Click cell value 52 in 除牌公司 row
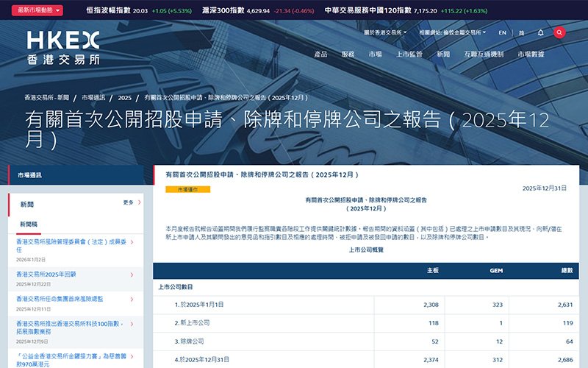The image size is (588, 368). coord(435,342)
